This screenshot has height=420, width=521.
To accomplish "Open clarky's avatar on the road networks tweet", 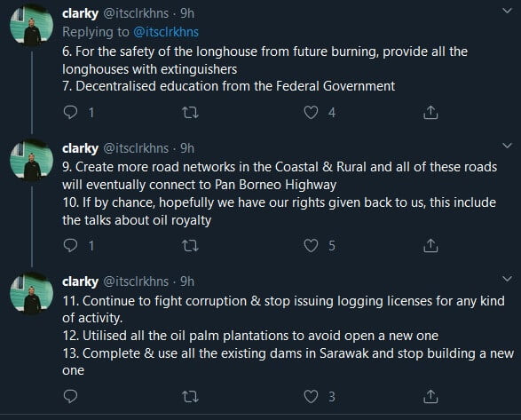I will coord(32,161).
